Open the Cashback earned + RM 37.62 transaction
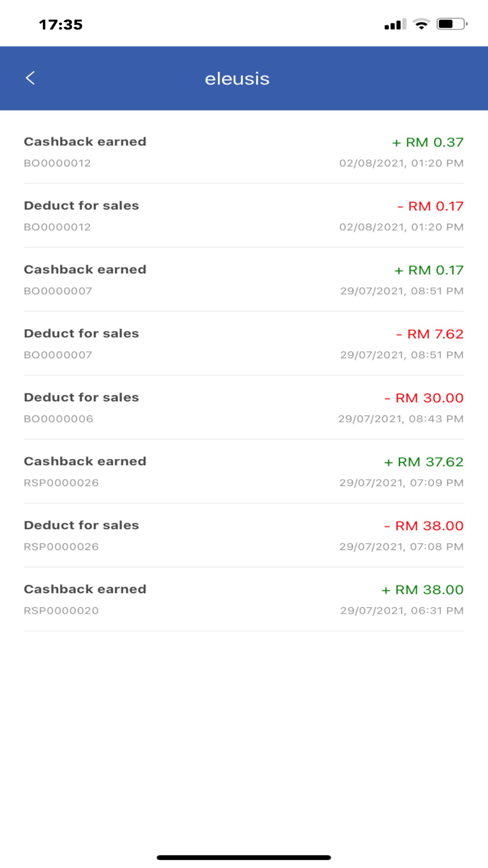This screenshot has height=868, width=488. point(244,472)
